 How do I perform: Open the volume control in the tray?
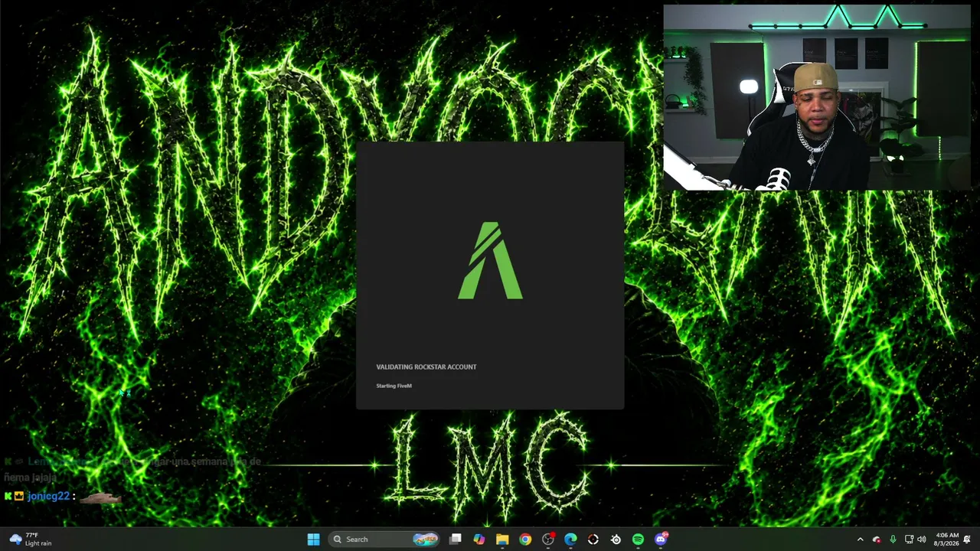point(922,540)
